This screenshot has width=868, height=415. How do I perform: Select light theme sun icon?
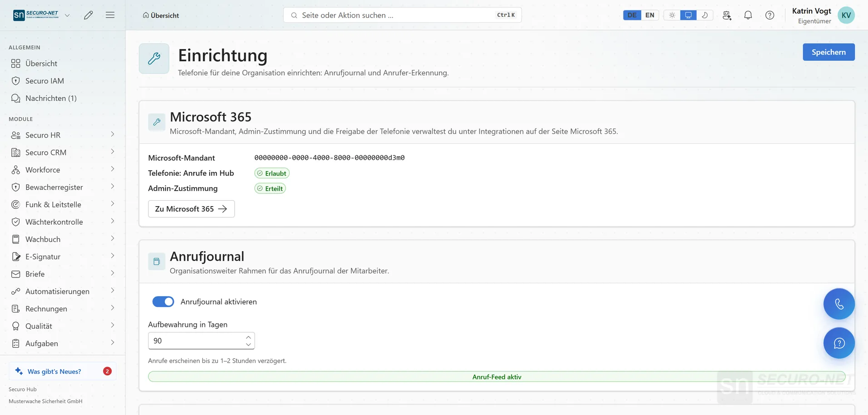(x=672, y=15)
